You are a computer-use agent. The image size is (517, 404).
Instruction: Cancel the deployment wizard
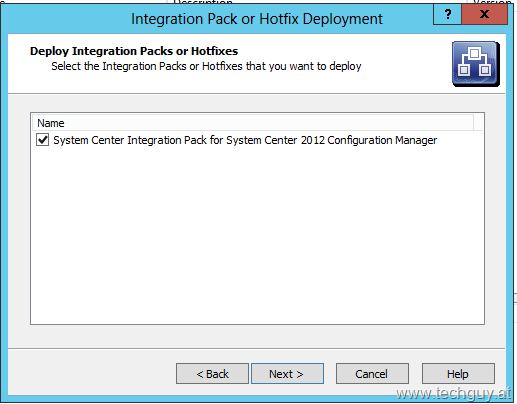[372, 374]
